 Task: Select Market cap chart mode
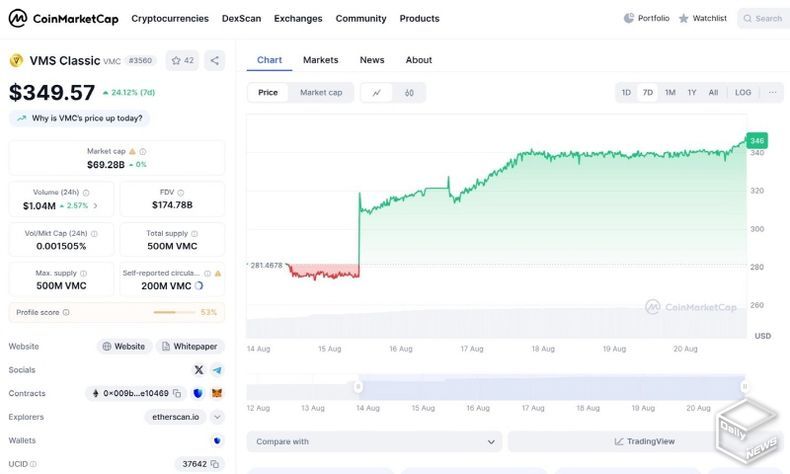click(321, 93)
